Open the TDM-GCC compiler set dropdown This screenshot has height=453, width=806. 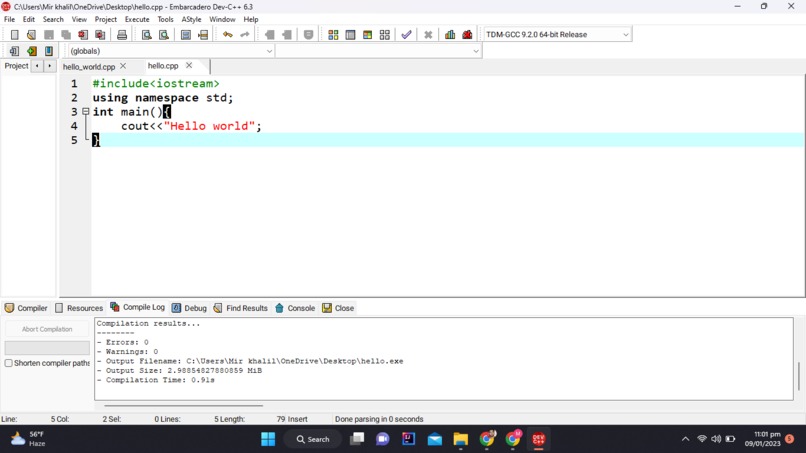pyautogui.click(x=557, y=34)
